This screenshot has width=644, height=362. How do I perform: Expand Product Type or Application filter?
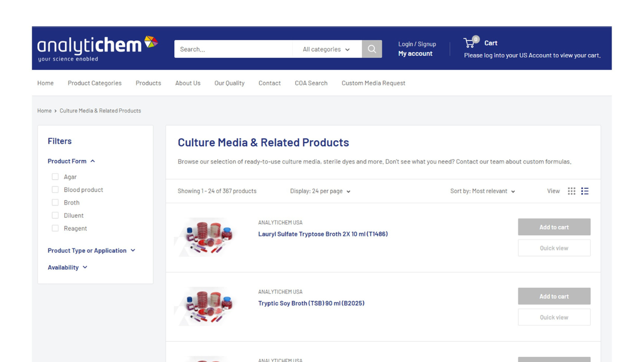91,250
